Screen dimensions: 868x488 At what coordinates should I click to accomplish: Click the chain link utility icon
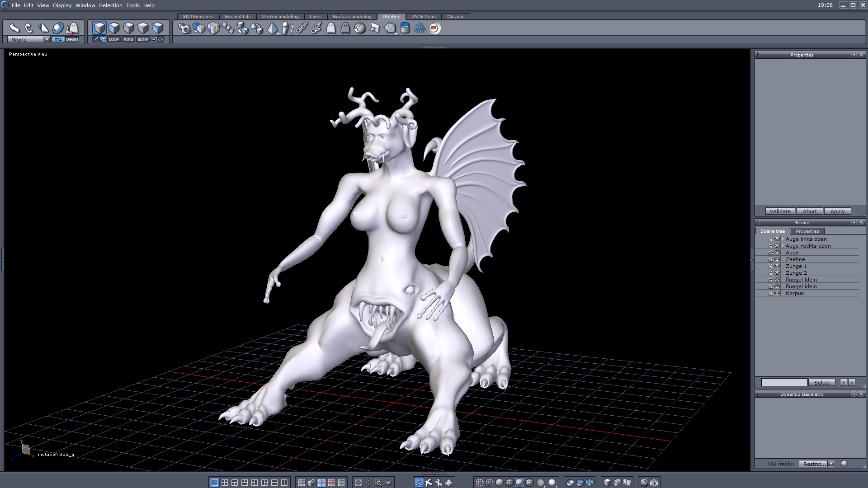click(x=302, y=28)
